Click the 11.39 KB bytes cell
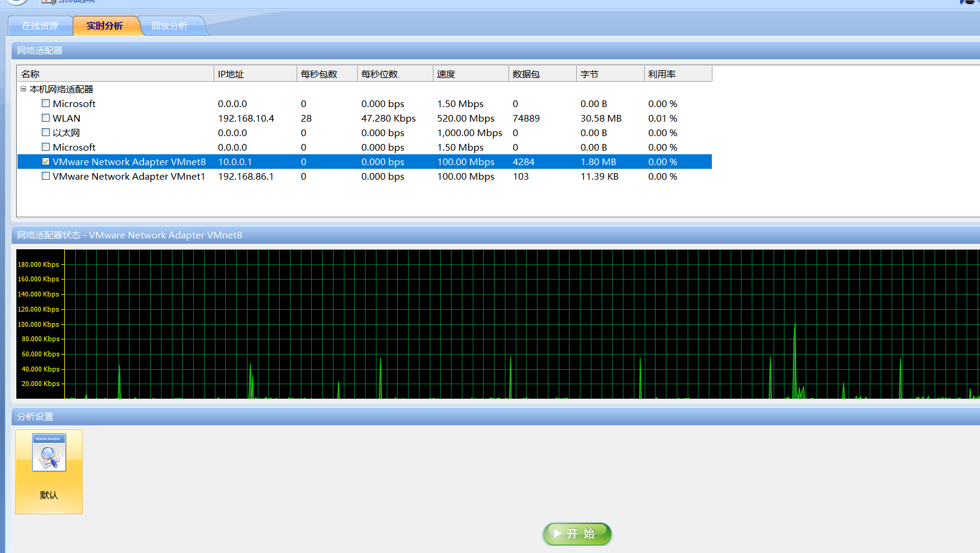The width and height of the screenshot is (980, 553). point(600,177)
